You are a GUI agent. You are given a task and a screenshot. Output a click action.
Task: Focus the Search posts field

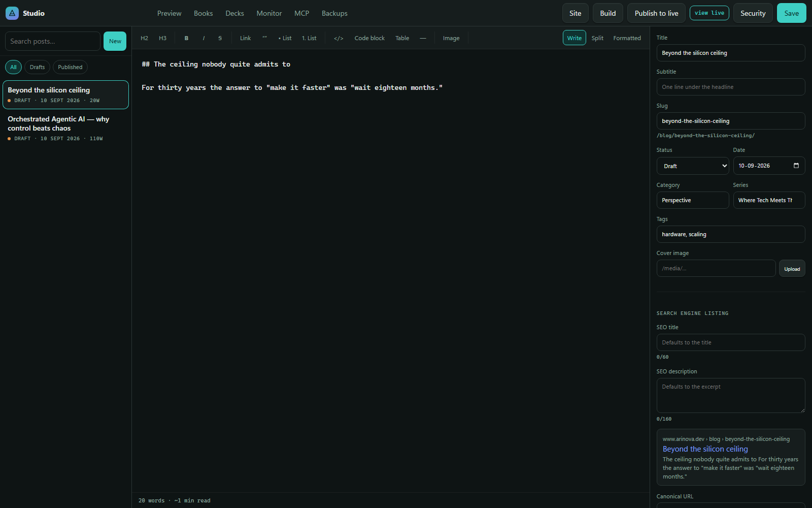[x=53, y=41]
